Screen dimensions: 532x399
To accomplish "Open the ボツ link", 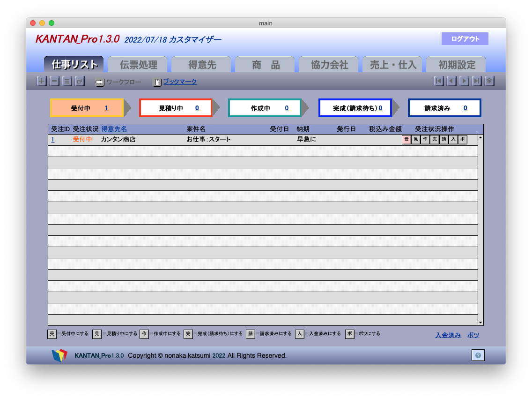I will pyautogui.click(x=473, y=335).
